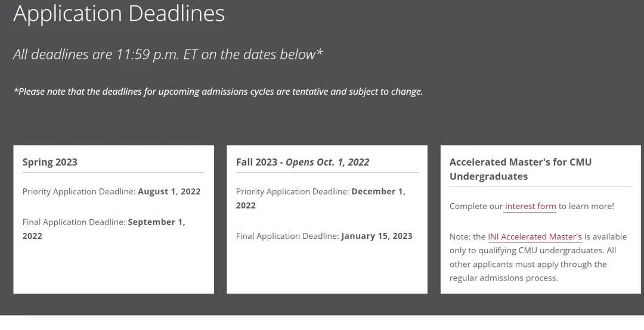
Task: Select the Fall 2023 card title
Action: [256, 162]
